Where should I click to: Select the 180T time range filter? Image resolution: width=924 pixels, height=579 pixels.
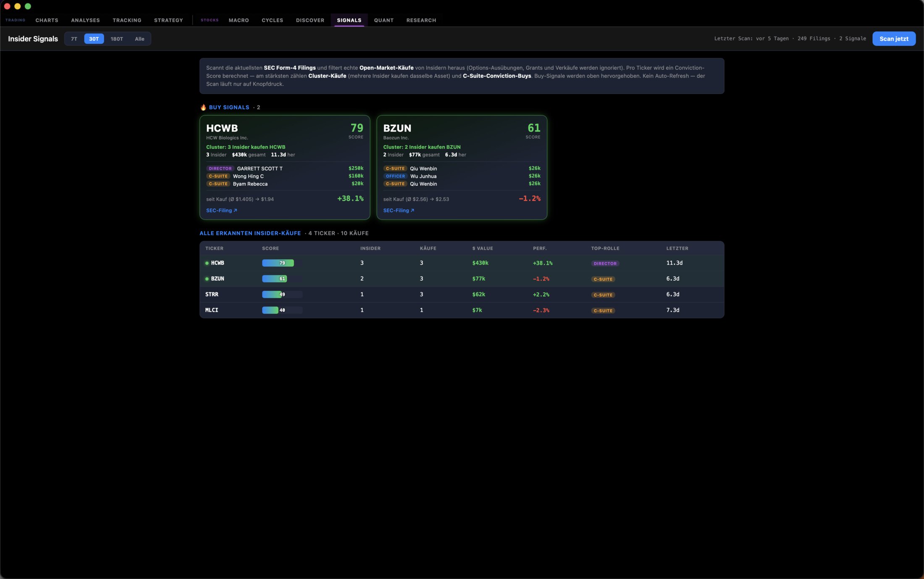pyautogui.click(x=117, y=39)
